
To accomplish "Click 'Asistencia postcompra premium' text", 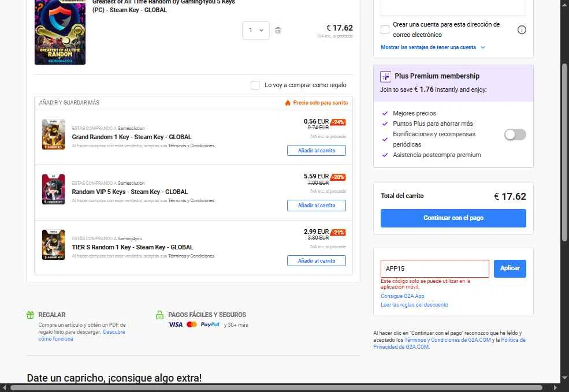I will pos(437,155).
